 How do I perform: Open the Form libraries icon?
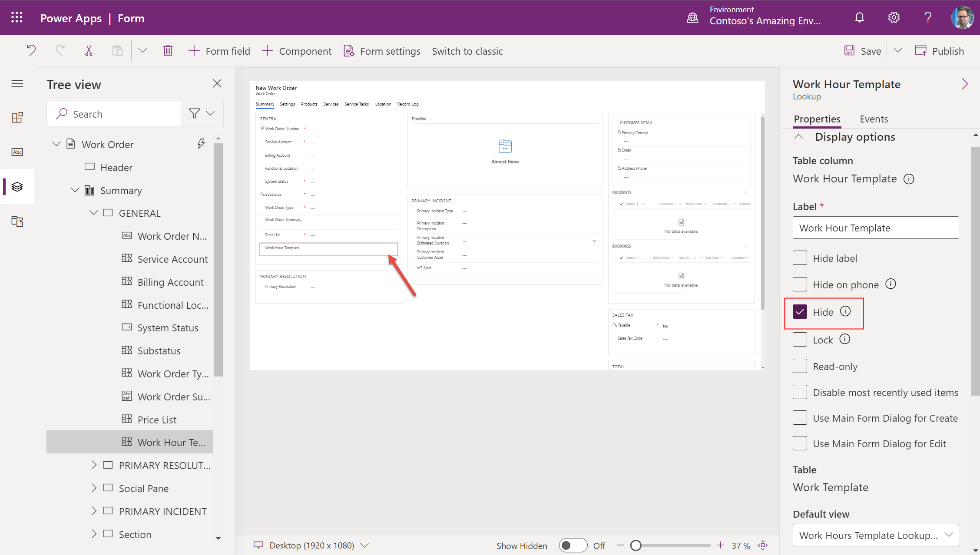pos(17,221)
